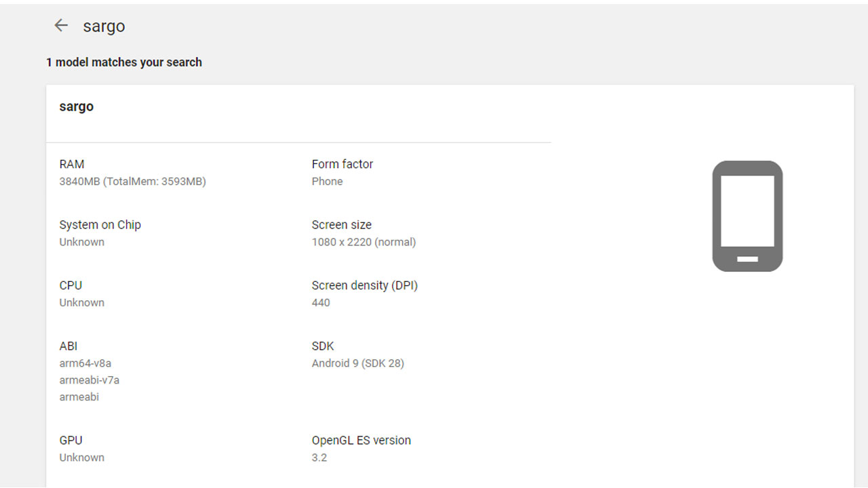868x488 pixels.
Task: Click the 3840MB RAM value
Action: point(133,182)
